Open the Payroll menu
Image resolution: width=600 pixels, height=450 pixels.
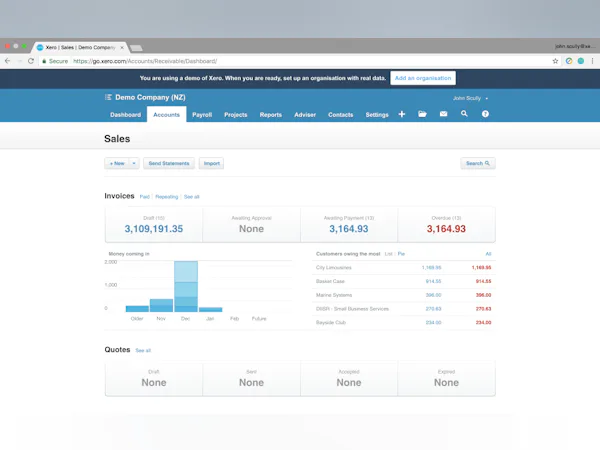(x=202, y=115)
